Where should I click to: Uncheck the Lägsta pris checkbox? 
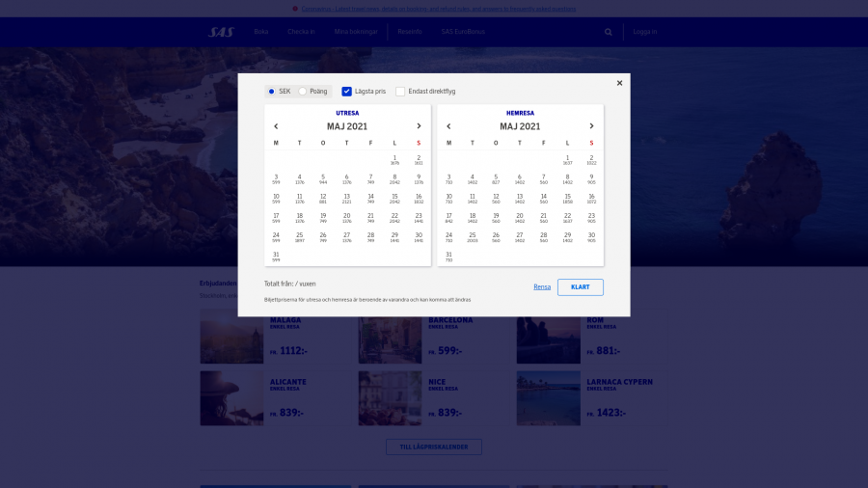[x=347, y=92]
